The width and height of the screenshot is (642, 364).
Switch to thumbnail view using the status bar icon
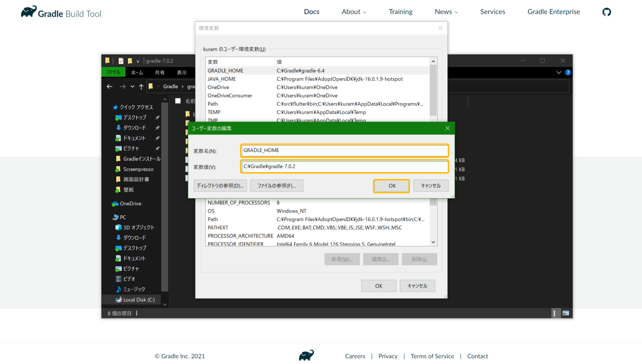pyautogui.click(x=565, y=313)
